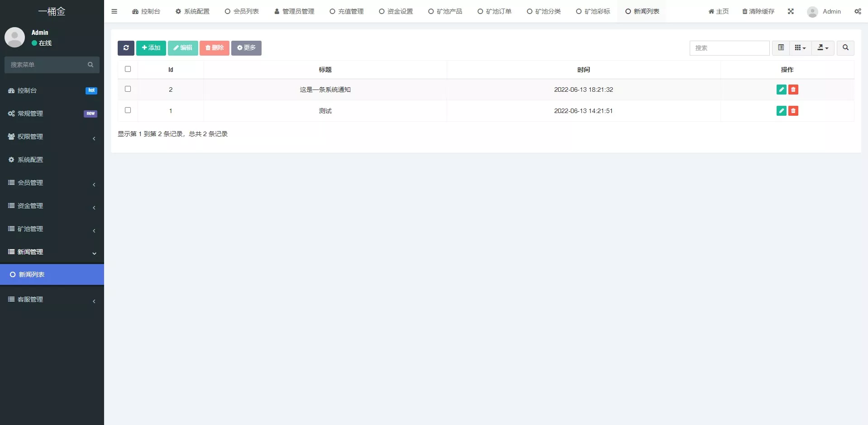Switch to the 矿池分类 tab

point(544,11)
